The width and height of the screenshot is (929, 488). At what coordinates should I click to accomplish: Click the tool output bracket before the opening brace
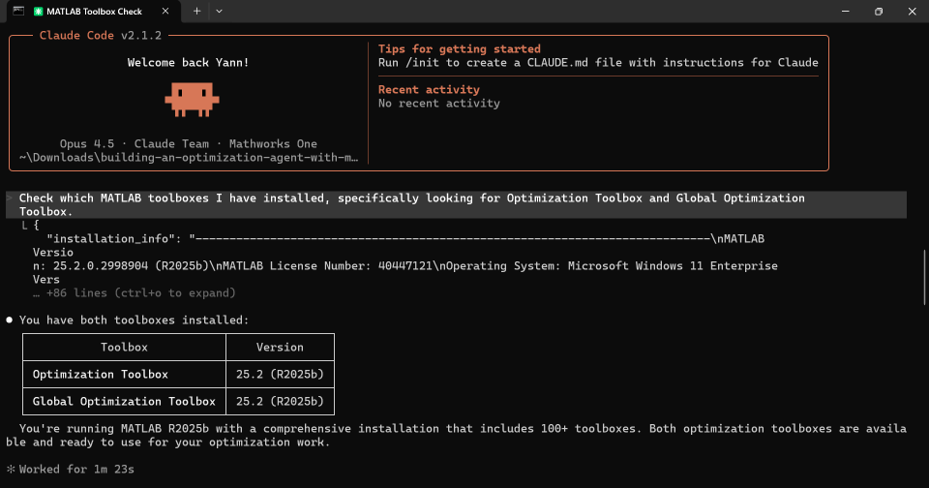coord(25,226)
